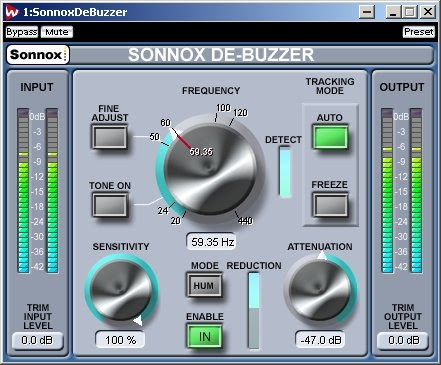Disable processing with the IN button

(x=204, y=336)
